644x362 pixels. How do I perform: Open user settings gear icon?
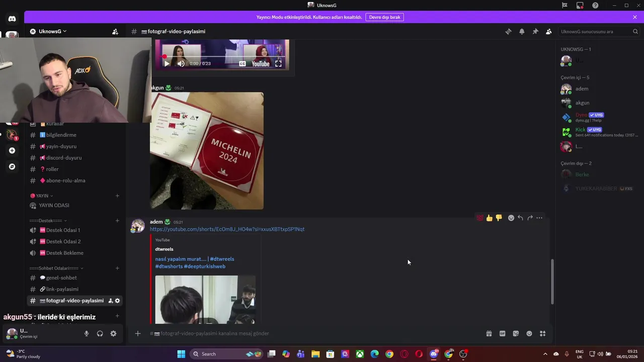coord(113,333)
